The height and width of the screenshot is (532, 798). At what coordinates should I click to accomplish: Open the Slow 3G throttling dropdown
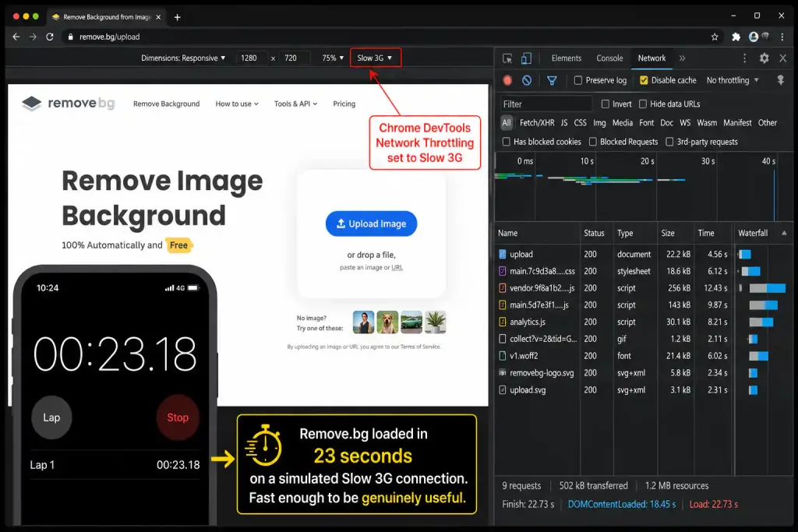(x=375, y=58)
